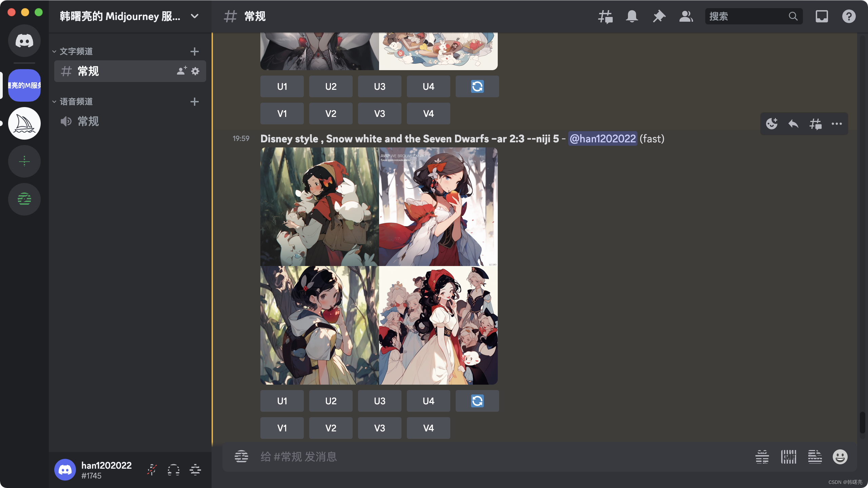
Task: Click V4 under the Snow White grid
Action: (x=428, y=428)
